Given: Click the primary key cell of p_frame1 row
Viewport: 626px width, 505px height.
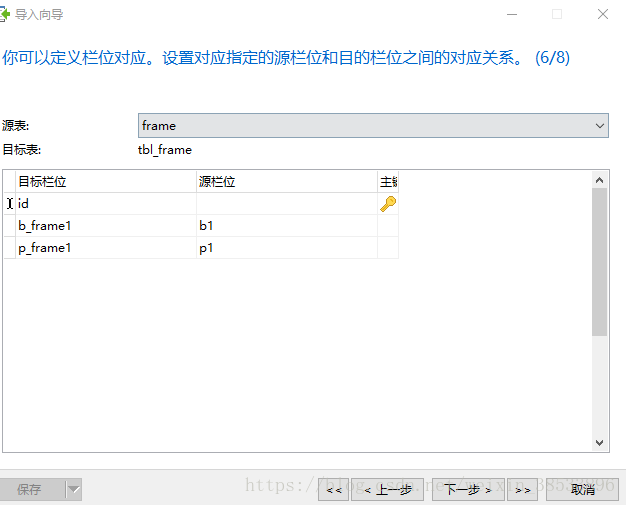Looking at the screenshot, I should [388, 248].
